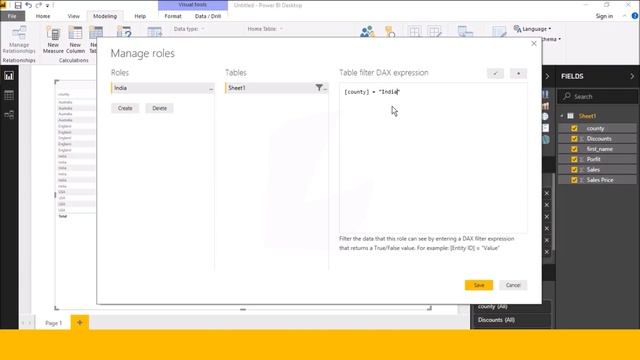Select the Modeling ribbon tab
This screenshot has width=640, height=360.
105,16
